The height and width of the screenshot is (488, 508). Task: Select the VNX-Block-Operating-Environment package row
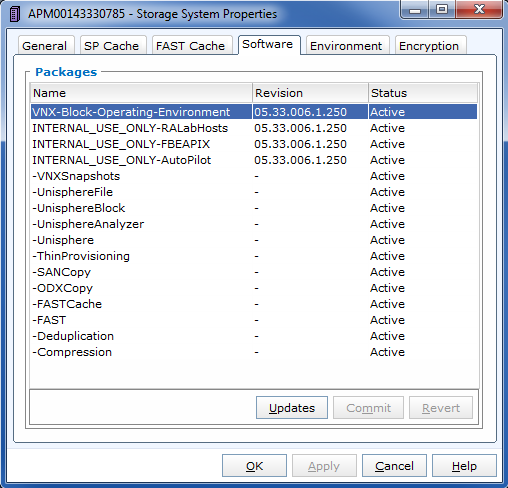(x=254, y=112)
